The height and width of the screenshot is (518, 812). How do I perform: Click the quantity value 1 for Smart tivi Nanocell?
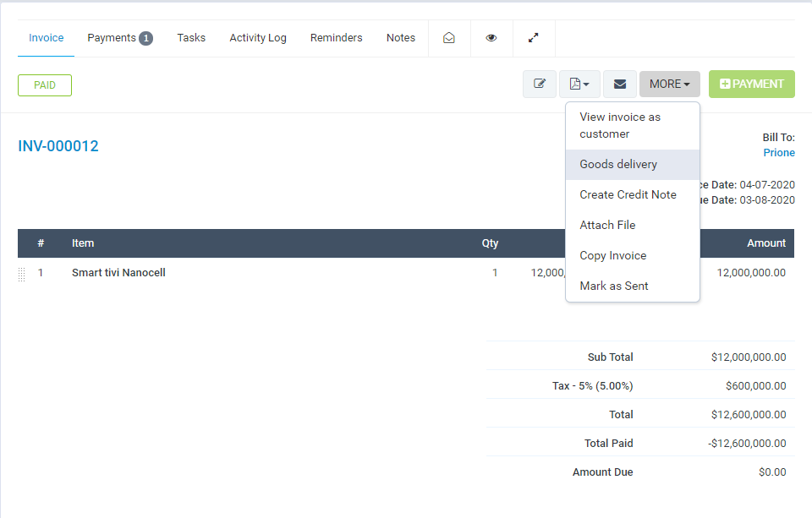495,273
